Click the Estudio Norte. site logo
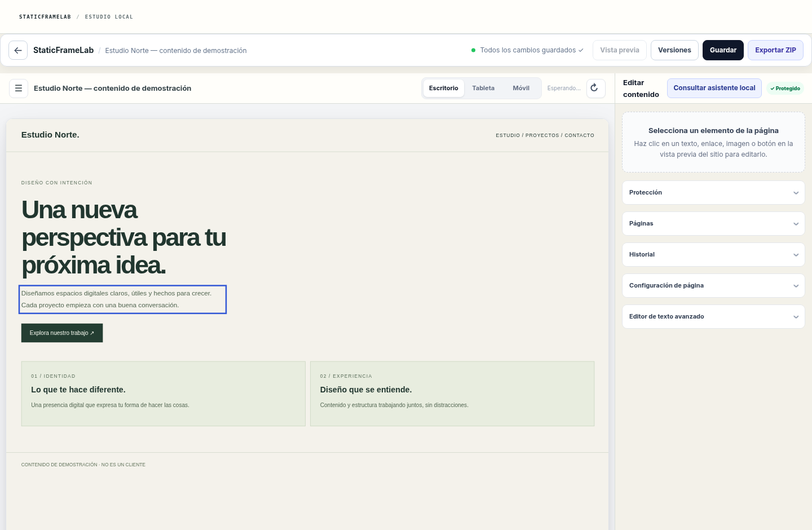 [x=50, y=135]
